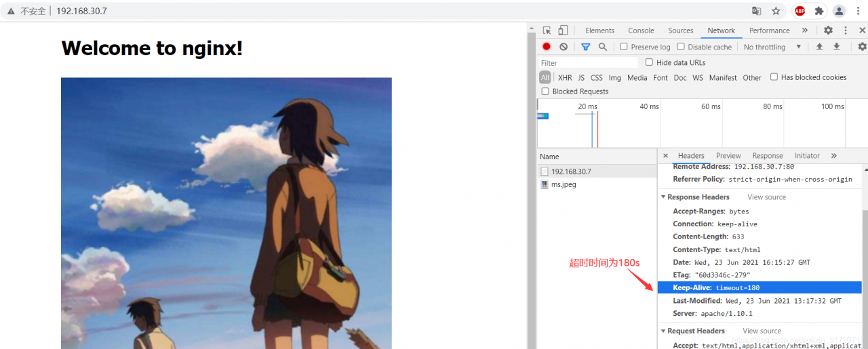Click the address bar URL 192.168.30.7
The height and width of the screenshot is (349, 868).
[81, 12]
